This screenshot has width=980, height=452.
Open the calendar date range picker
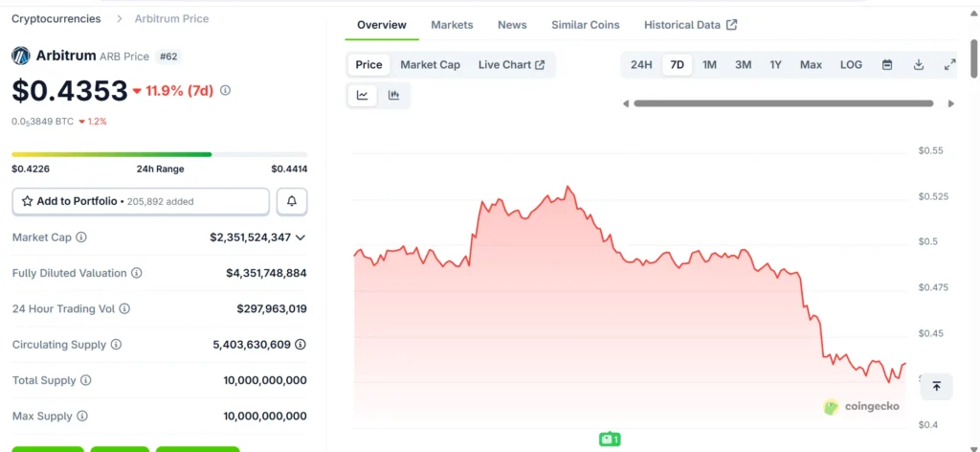[887, 64]
